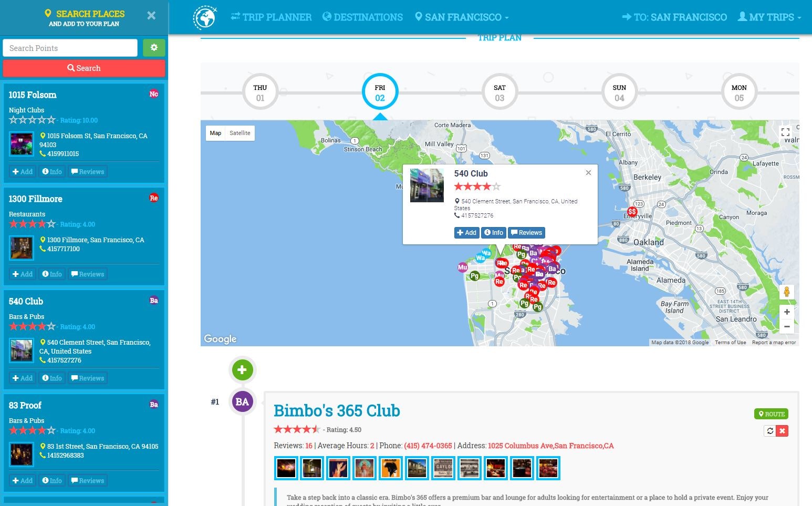This screenshot has width=812, height=506.
Task: Click 1015 Folsom place title
Action: 33,95
